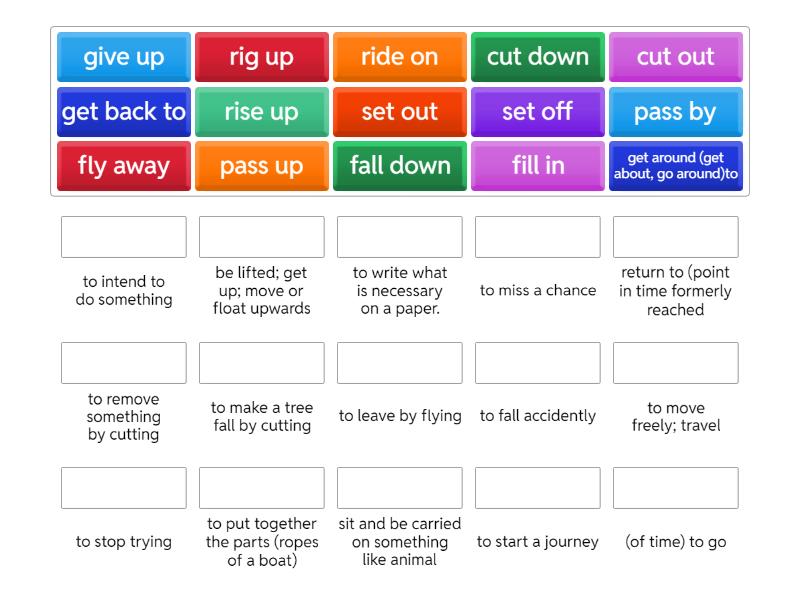Click the "get around" tile
The image size is (800, 600).
[676, 166]
